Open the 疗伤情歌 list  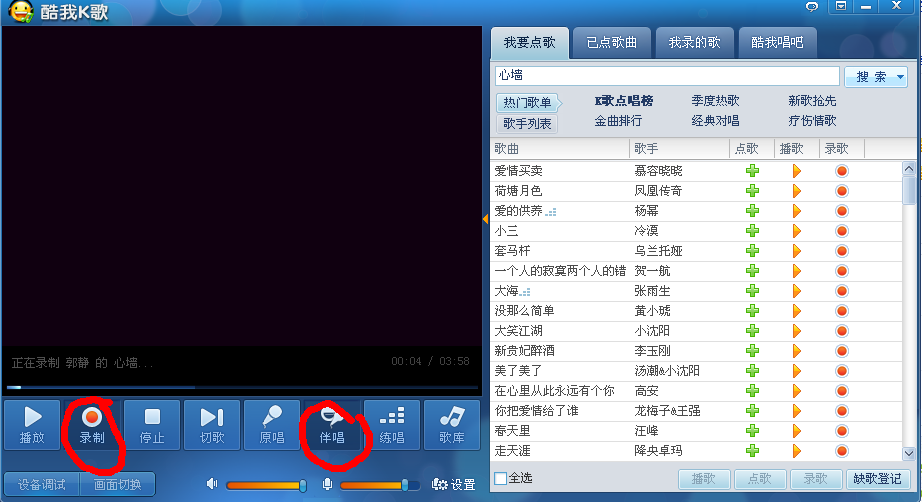pyautogui.click(x=812, y=121)
